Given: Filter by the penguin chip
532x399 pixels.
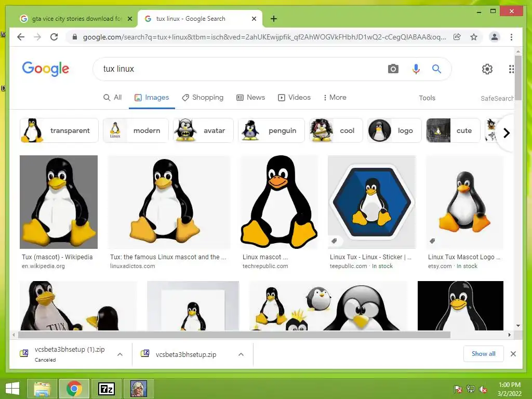Looking at the screenshot, I should [271, 130].
